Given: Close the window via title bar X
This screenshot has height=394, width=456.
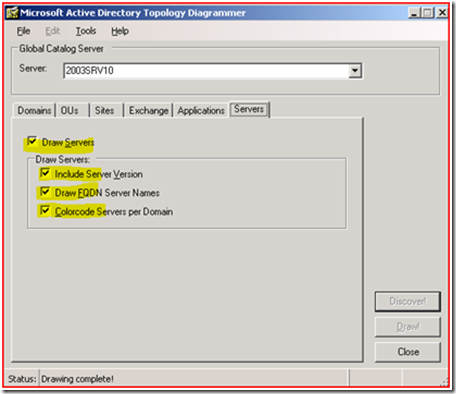Looking at the screenshot, I should coord(442,13).
